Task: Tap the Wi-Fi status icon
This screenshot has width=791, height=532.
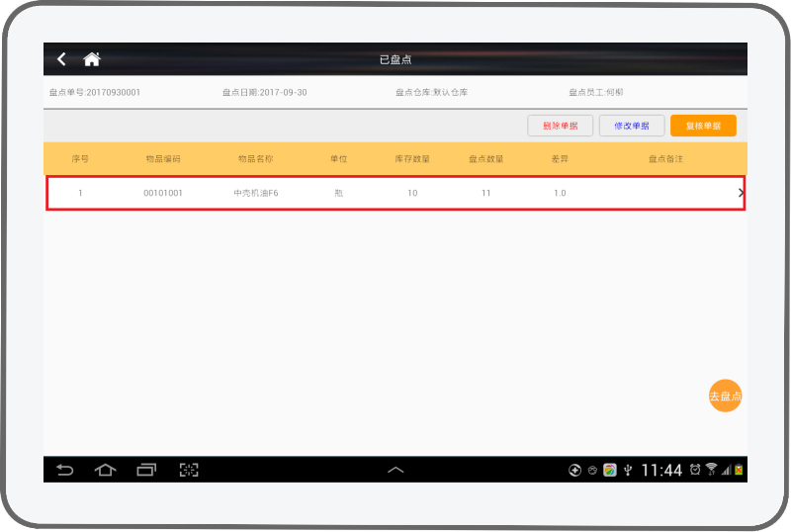Action: tap(711, 470)
